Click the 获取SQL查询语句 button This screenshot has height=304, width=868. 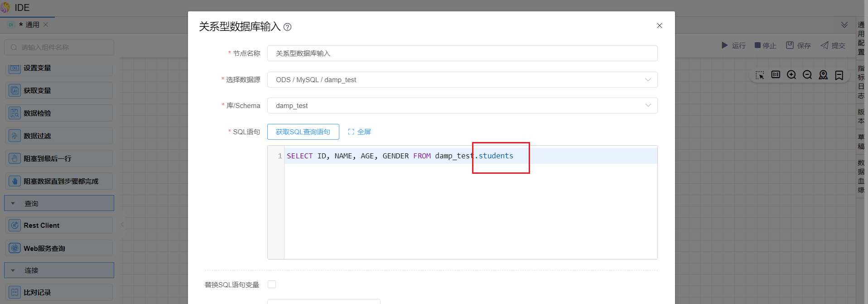pyautogui.click(x=303, y=132)
